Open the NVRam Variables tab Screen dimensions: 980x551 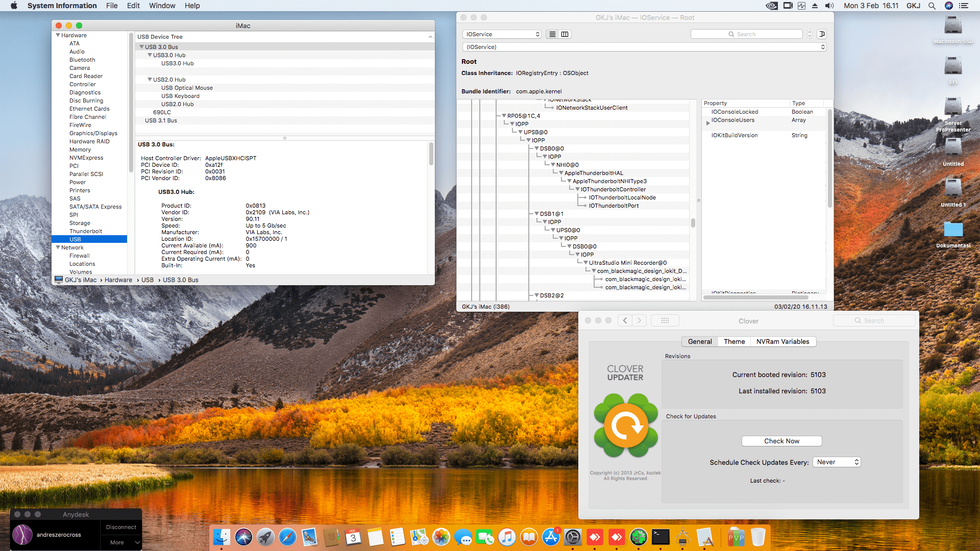782,342
